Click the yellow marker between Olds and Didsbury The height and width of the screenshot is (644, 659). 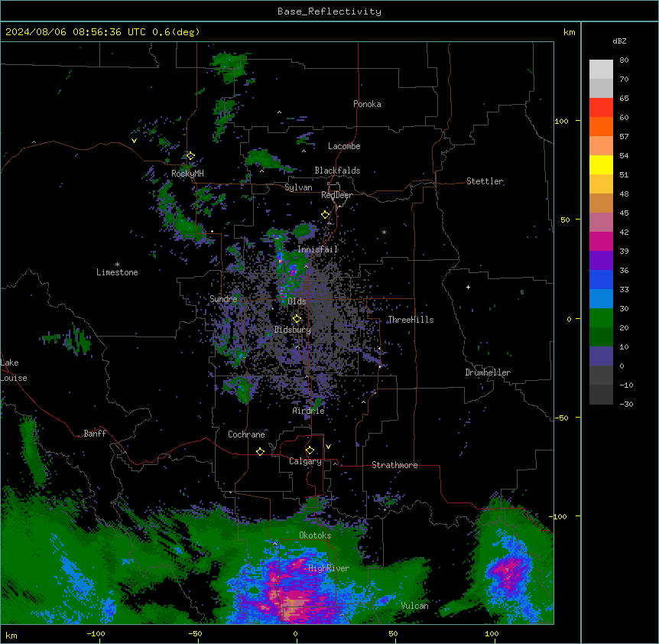tap(297, 319)
